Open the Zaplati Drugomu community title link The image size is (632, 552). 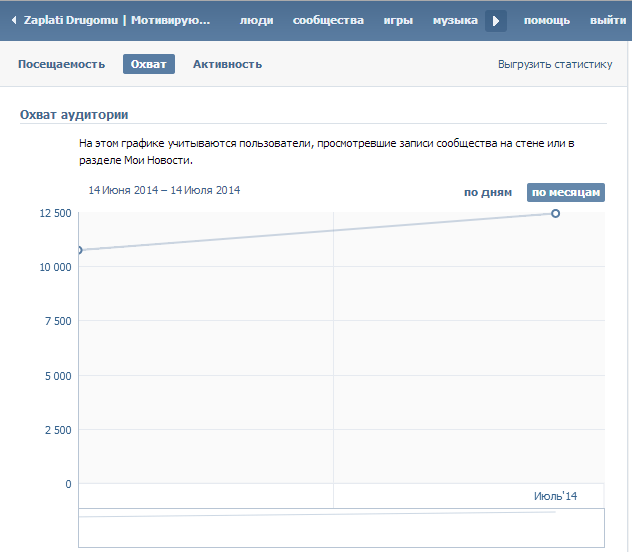117,21
